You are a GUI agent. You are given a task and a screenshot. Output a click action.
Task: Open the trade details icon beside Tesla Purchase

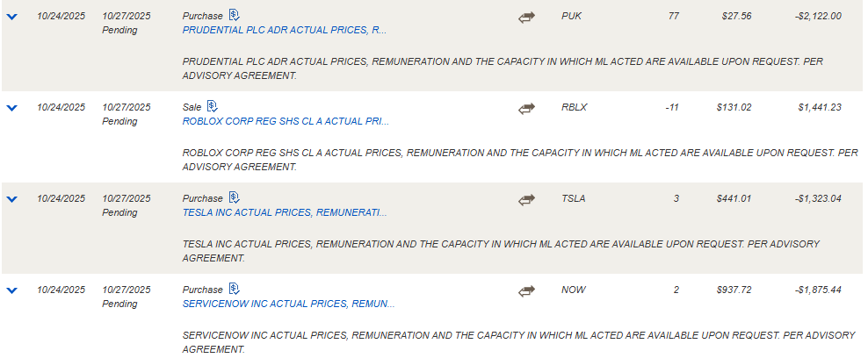click(235, 197)
